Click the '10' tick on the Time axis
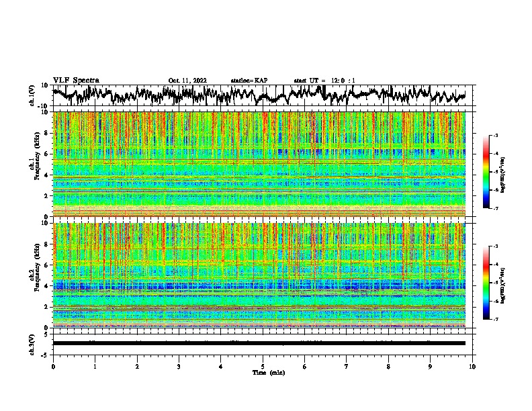Screen dimensions: 532x411 click(x=472, y=367)
